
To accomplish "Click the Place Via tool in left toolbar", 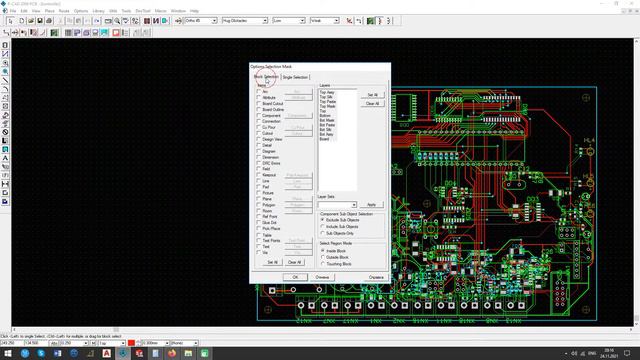I will (5, 71).
